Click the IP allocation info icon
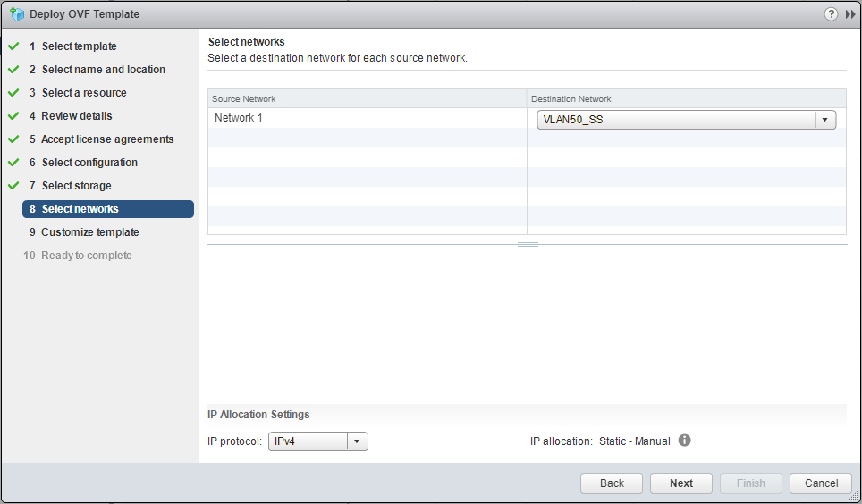Image resolution: width=862 pixels, height=504 pixels. click(x=685, y=441)
